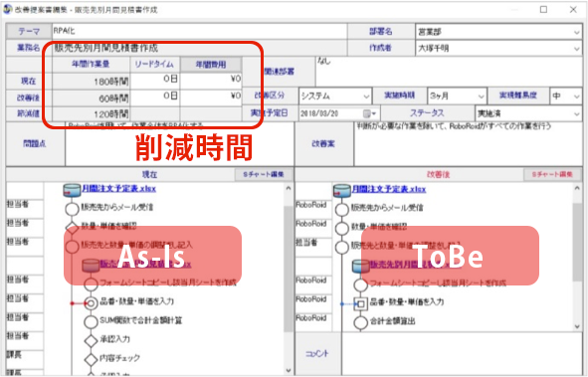
Task: Select the circle node SUM関数で合計金額計算
Action: [91, 321]
